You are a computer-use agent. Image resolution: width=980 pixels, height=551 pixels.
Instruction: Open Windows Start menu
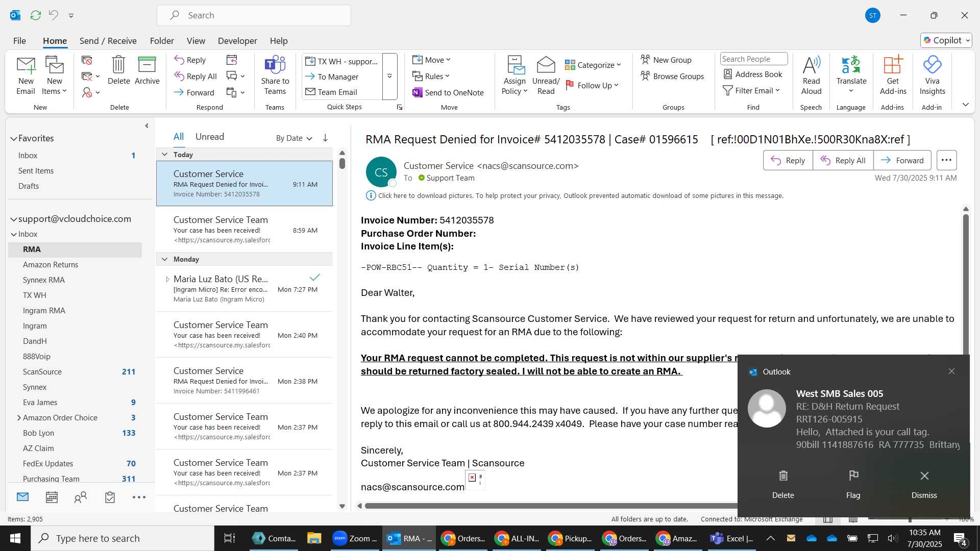pyautogui.click(x=15, y=538)
